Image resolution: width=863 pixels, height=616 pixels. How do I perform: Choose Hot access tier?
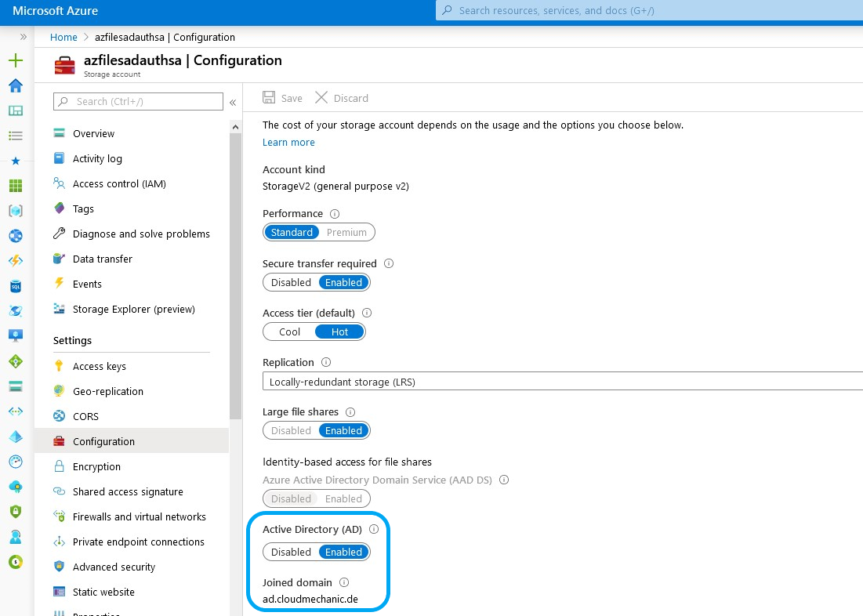pos(339,332)
